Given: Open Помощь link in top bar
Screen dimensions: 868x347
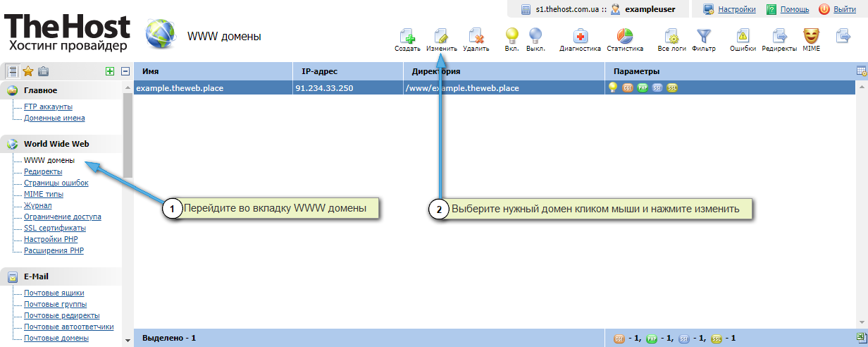Looking at the screenshot, I should pos(795,9).
